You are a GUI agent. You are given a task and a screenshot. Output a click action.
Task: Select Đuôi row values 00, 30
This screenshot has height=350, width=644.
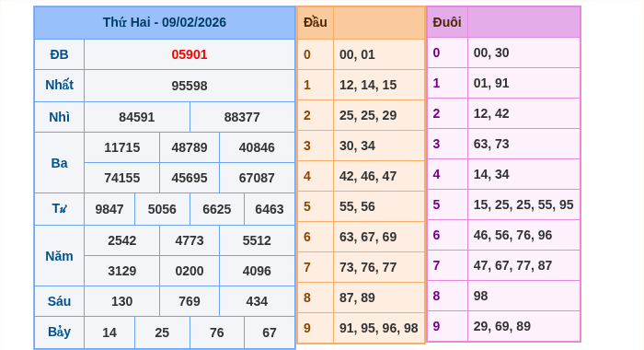click(x=491, y=53)
